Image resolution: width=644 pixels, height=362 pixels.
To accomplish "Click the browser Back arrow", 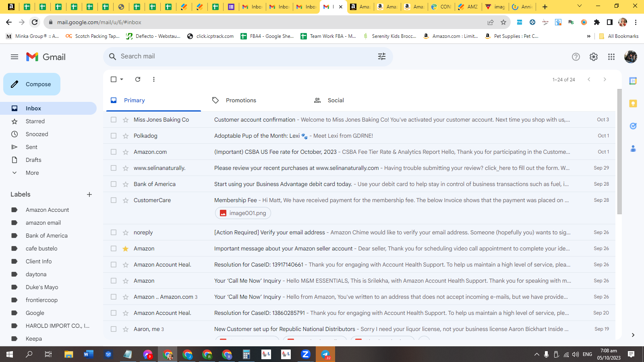I will pyautogui.click(x=9, y=22).
